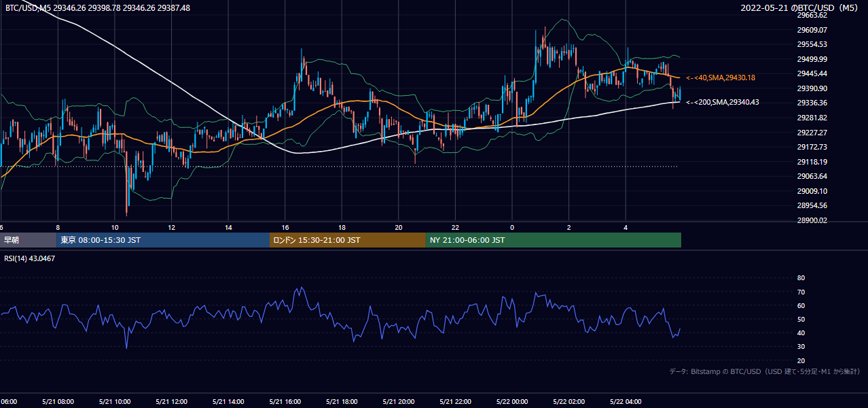Click hour tick 16 under price chart
This screenshot has height=408, width=868.
[x=285, y=228]
